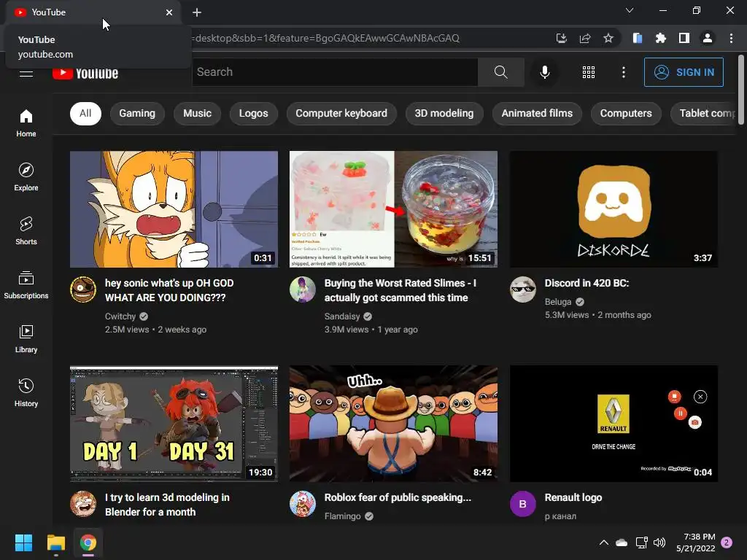Toggle the Chrome side panel icon
747x560 pixels.
point(684,38)
